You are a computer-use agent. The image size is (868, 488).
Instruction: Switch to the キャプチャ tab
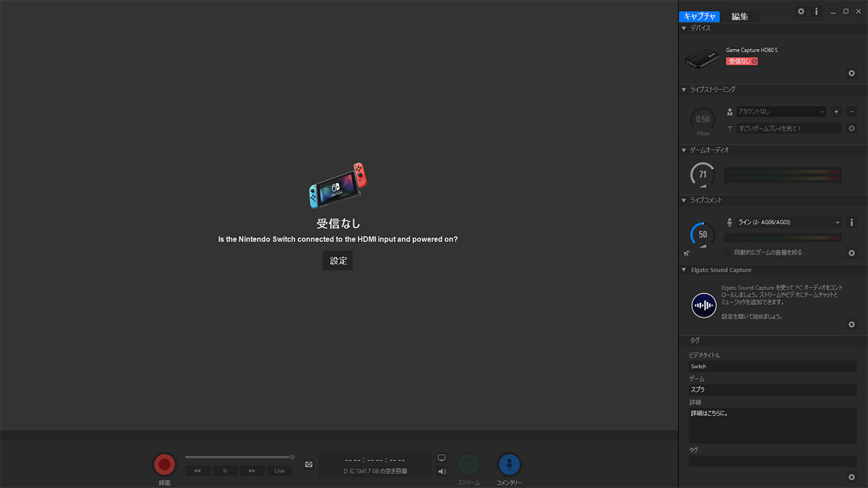tap(700, 16)
